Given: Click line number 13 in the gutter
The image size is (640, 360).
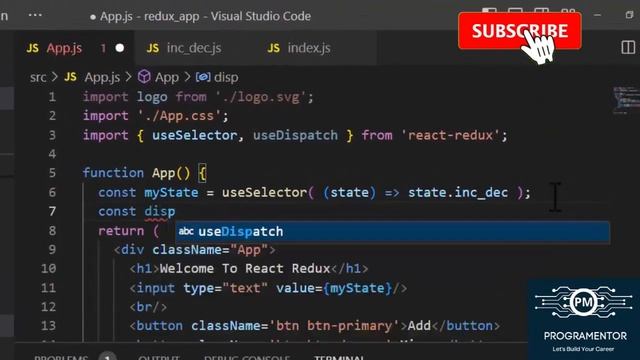Looking at the screenshot, I should (48, 325).
